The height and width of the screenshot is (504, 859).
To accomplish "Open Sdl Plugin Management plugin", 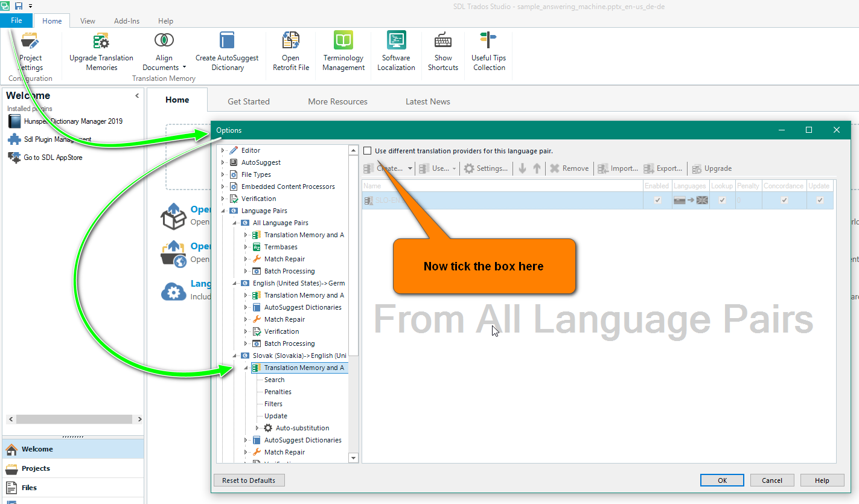I will pyautogui.click(x=50, y=139).
